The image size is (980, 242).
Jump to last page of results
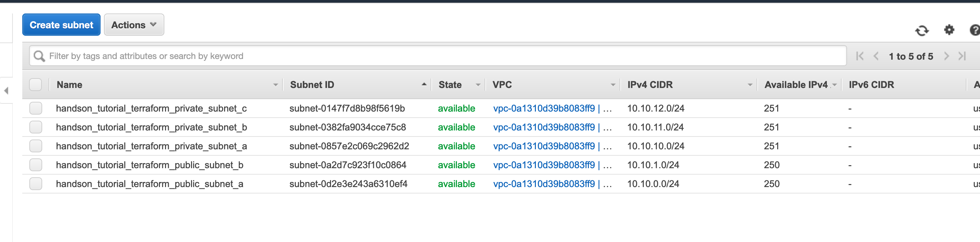pyautogui.click(x=962, y=56)
